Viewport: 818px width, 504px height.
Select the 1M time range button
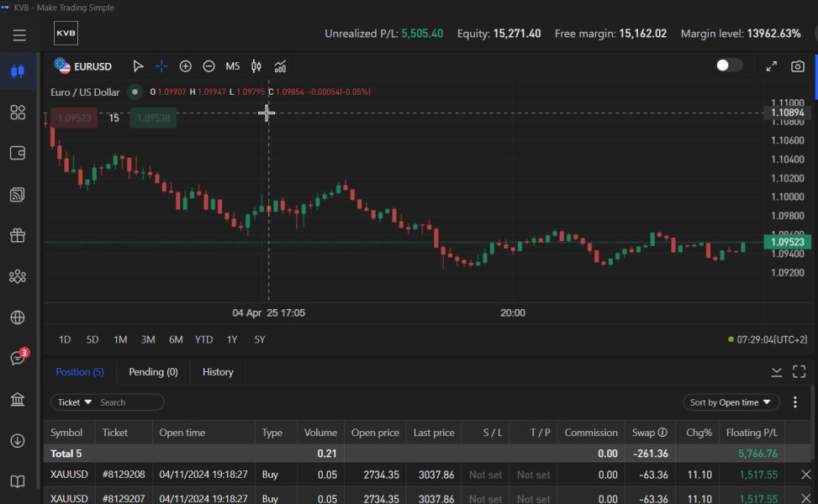pos(120,339)
